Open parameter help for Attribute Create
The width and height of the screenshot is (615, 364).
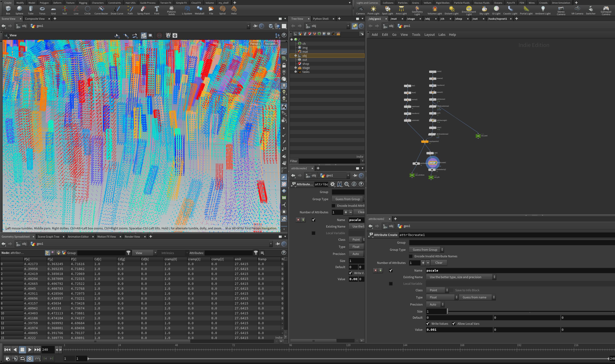[361, 184]
